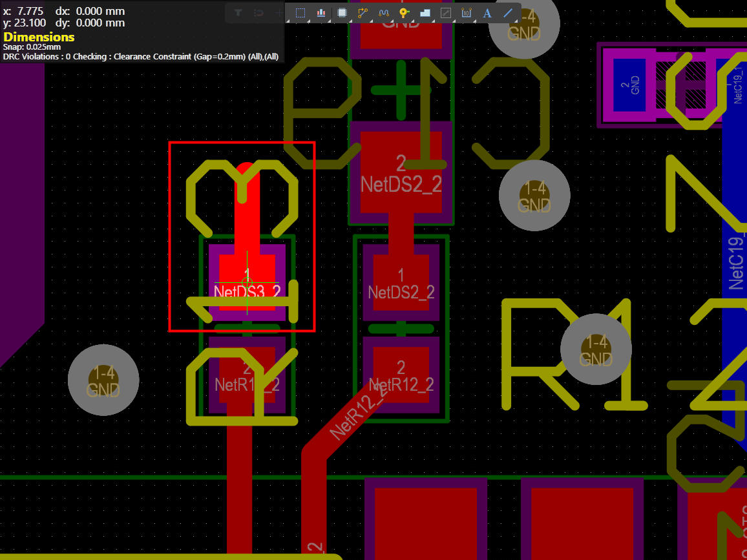This screenshot has width=747, height=560.
Task: Activate the Interactive Routing tool
Action: [x=363, y=13]
